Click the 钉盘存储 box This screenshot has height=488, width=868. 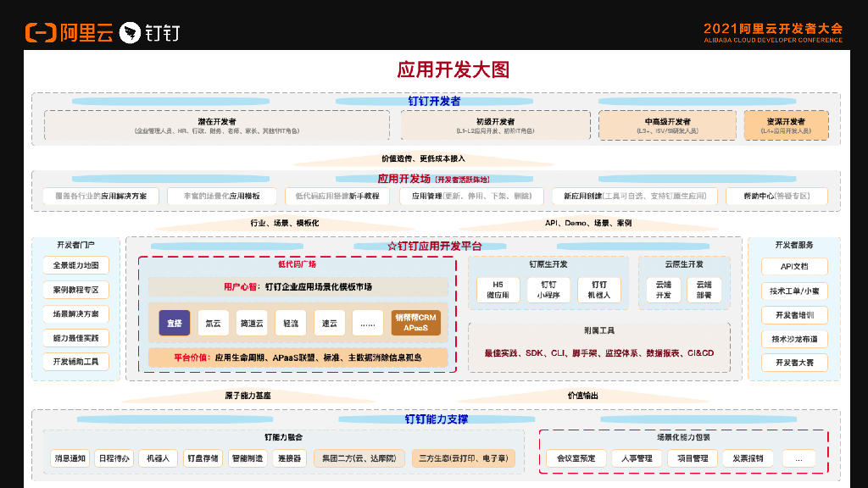(x=203, y=458)
